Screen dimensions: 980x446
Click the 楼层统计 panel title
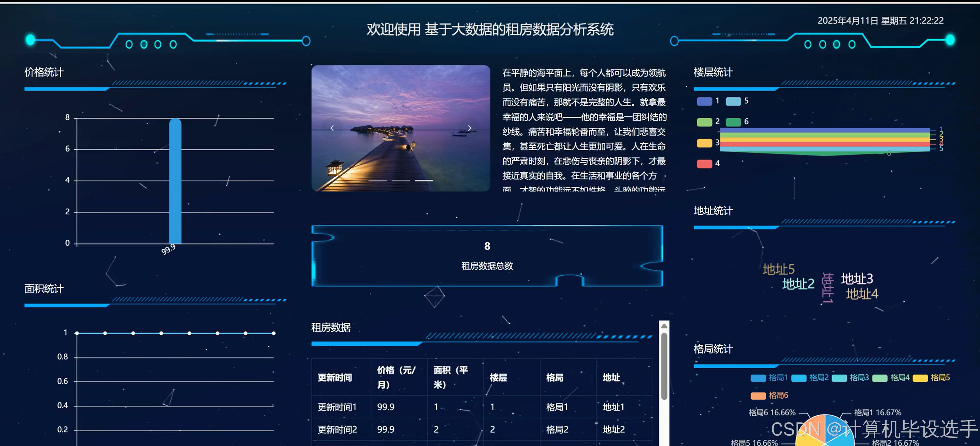713,72
